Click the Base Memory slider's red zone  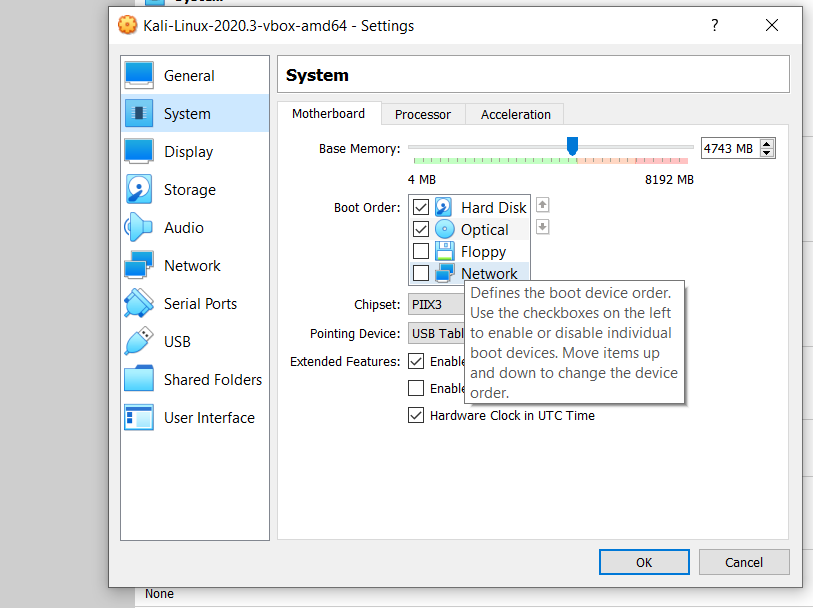point(662,161)
